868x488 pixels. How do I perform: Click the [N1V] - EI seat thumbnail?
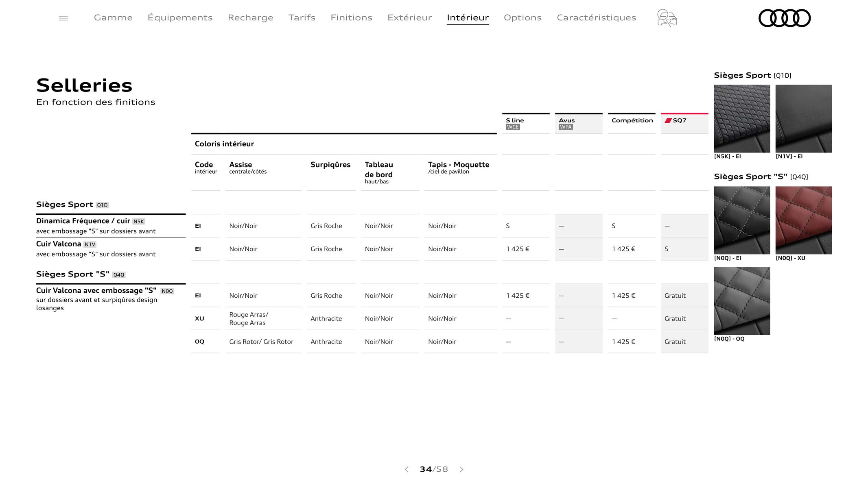tap(803, 119)
